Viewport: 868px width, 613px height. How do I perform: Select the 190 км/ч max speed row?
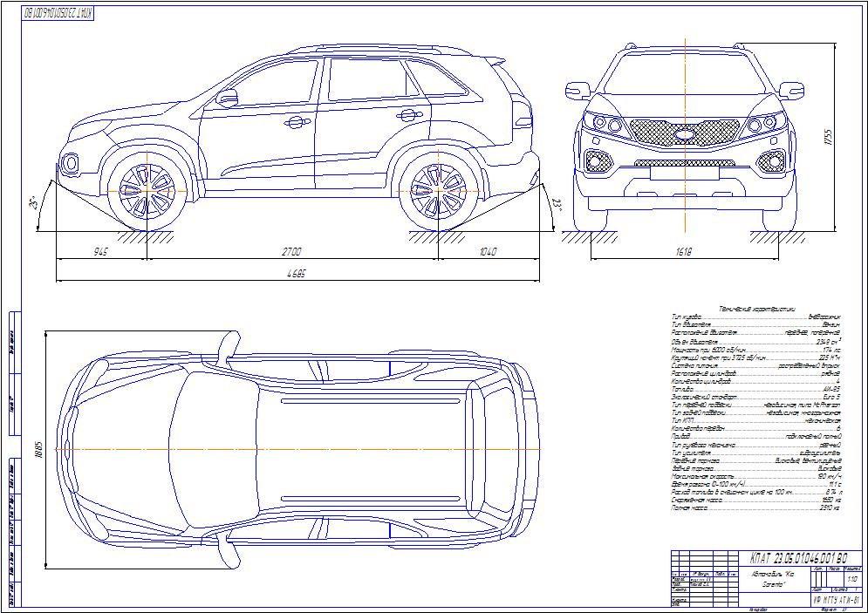pyautogui.click(x=755, y=476)
